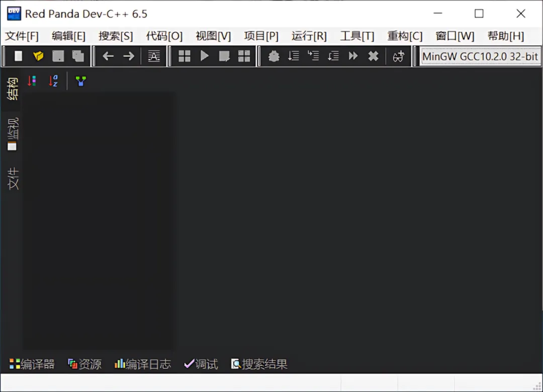
Task: Minimize the Dev-C++ window
Action: pyautogui.click(x=438, y=14)
